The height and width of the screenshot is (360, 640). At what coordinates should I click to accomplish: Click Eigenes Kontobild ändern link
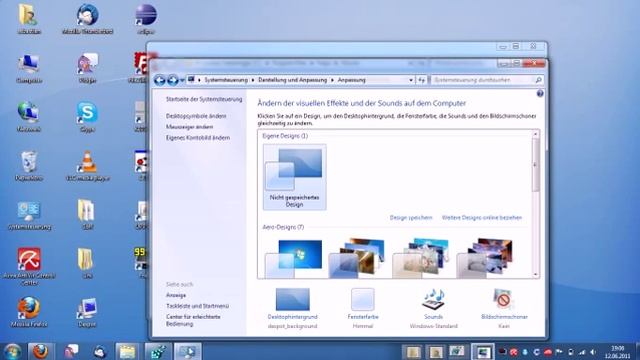point(198,138)
